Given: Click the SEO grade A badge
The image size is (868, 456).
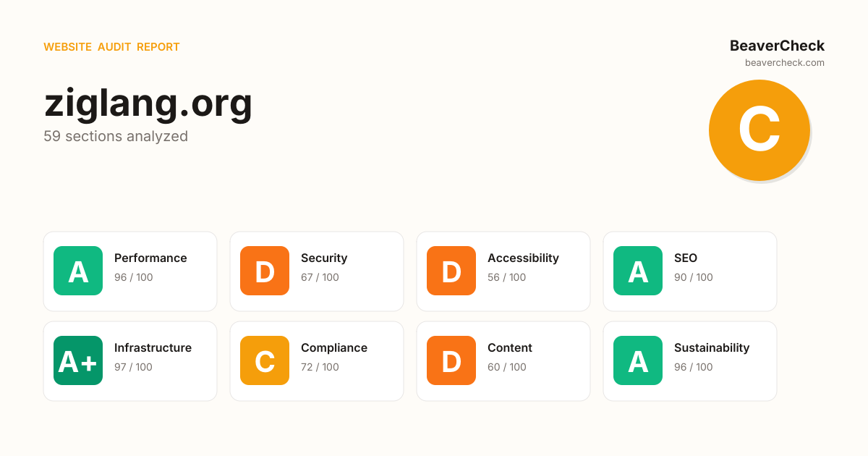Looking at the screenshot, I should click(x=638, y=271).
